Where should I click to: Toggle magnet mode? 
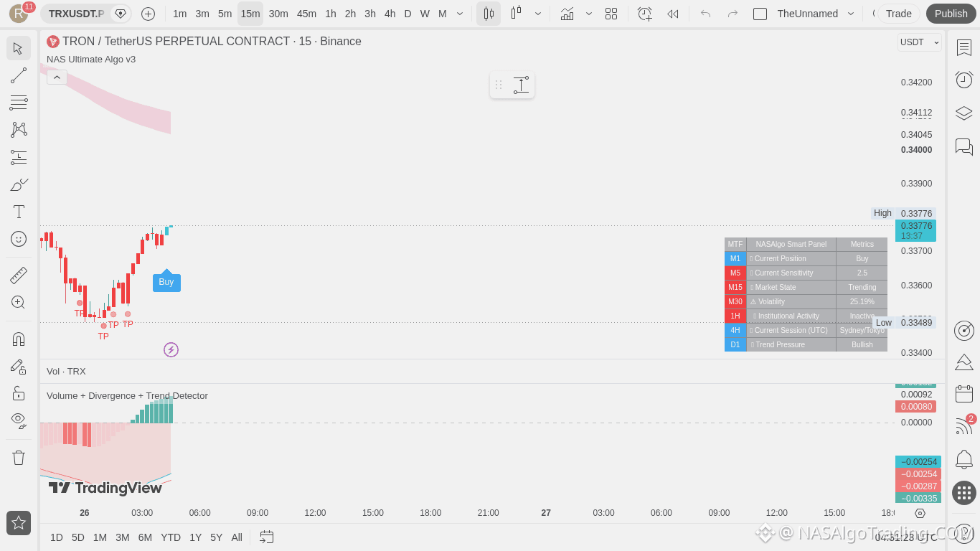coord(19,339)
